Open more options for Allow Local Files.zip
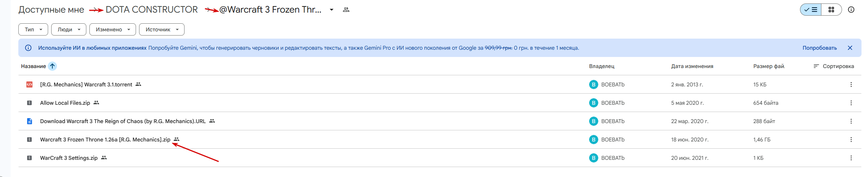Screen dimensions: 868x177 [x=851, y=103]
